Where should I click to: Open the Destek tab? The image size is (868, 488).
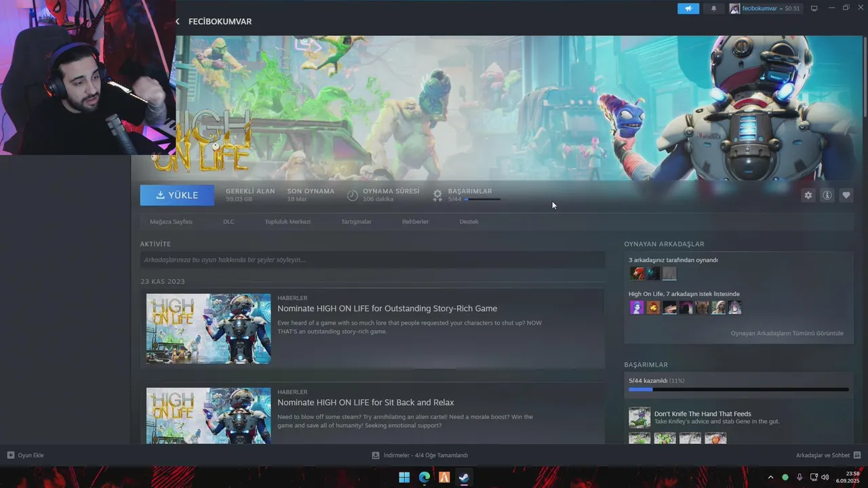point(469,222)
